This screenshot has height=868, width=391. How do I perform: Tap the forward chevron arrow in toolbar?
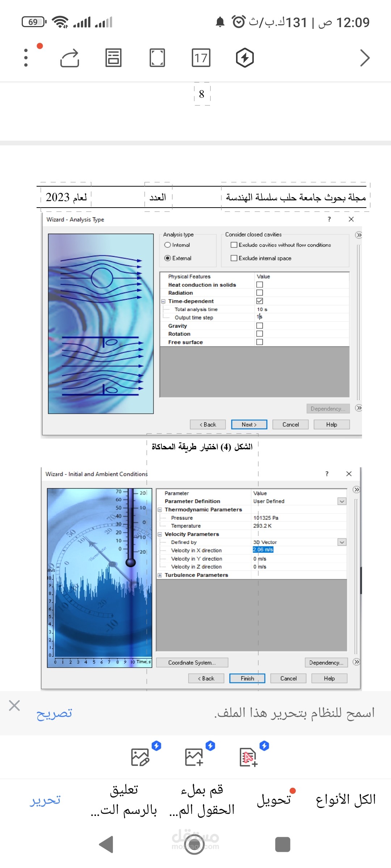tap(365, 58)
